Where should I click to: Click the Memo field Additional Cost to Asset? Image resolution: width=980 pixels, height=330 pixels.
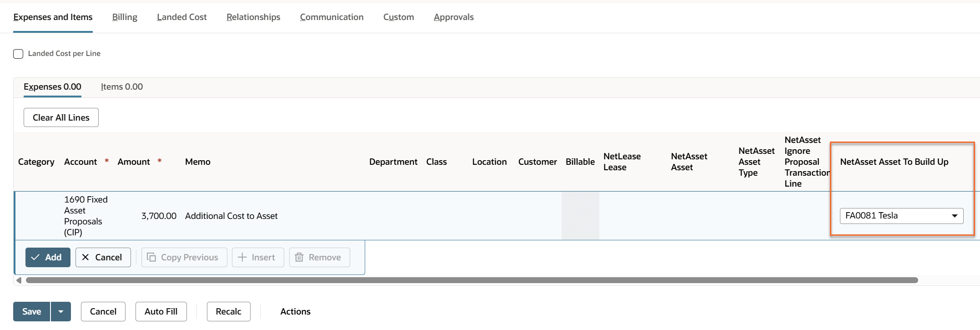pos(231,216)
